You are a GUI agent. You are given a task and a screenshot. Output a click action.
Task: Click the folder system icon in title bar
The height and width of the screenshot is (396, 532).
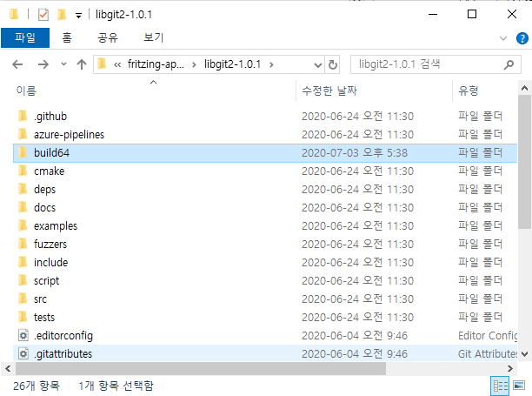click(14, 15)
